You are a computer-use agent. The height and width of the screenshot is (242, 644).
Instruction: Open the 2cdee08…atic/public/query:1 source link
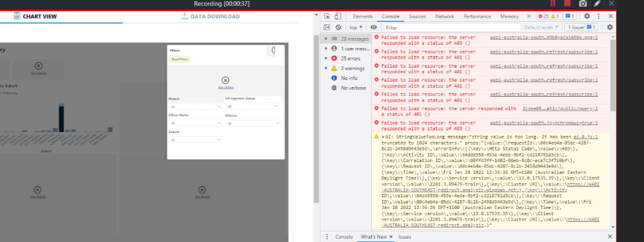560,108
